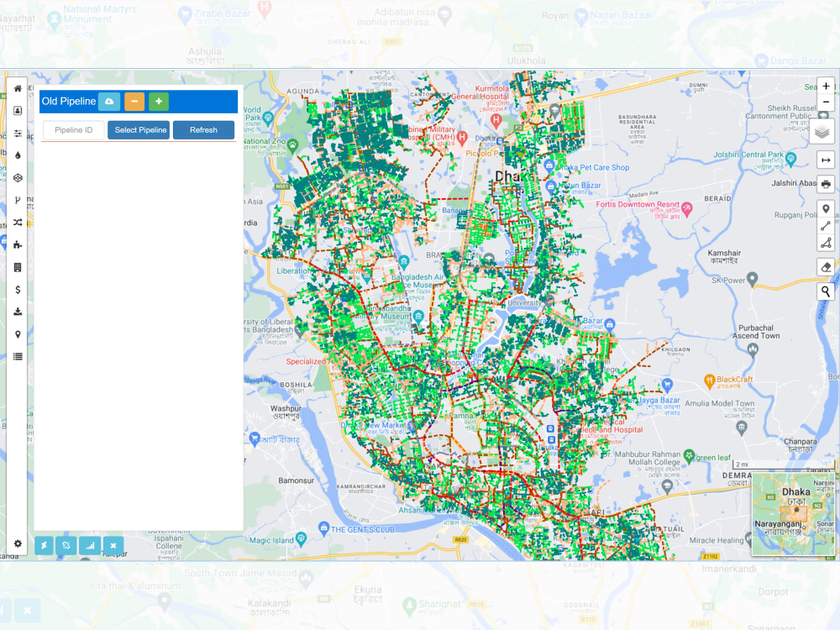
Task: Click the arrow measure tool on map
Action: 826,160
